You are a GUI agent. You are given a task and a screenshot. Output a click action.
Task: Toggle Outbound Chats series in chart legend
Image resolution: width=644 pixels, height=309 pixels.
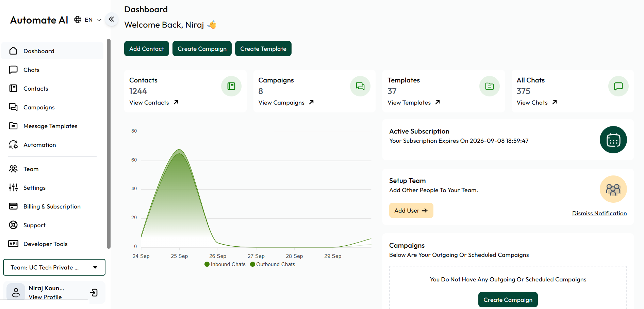point(273,264)
